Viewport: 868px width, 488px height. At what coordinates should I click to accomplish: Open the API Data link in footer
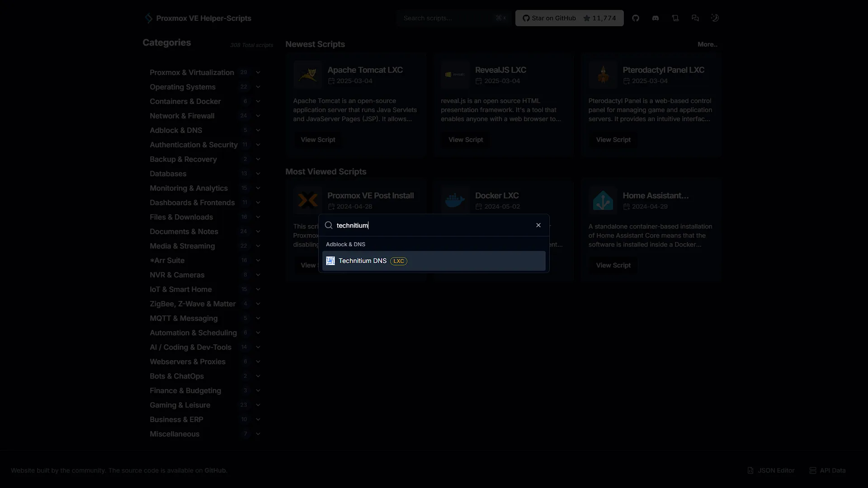827,470
